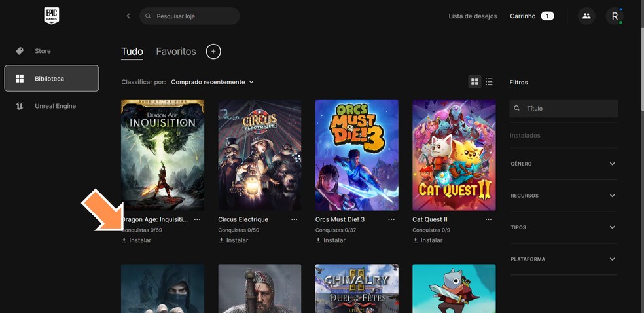This screenshot has height=313, width=644.
Task: Open options menu for Circus Electrique
Action: click(294, 219)
